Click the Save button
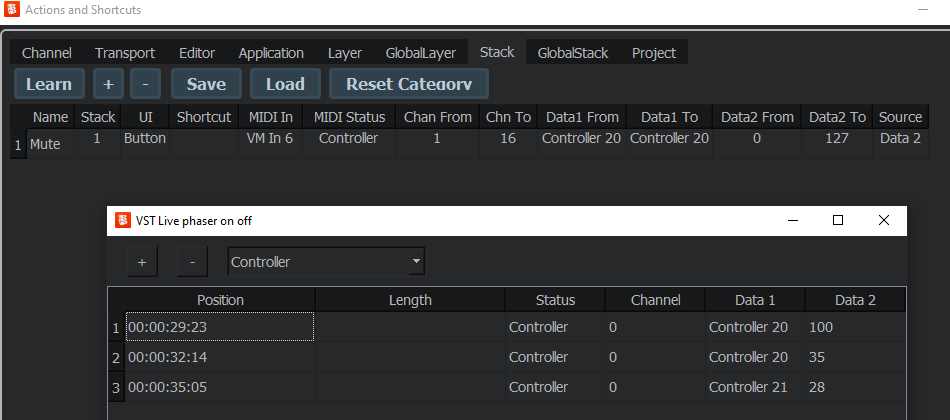Image resolution: width=950 pixels, height=420 pixels. 206,84
